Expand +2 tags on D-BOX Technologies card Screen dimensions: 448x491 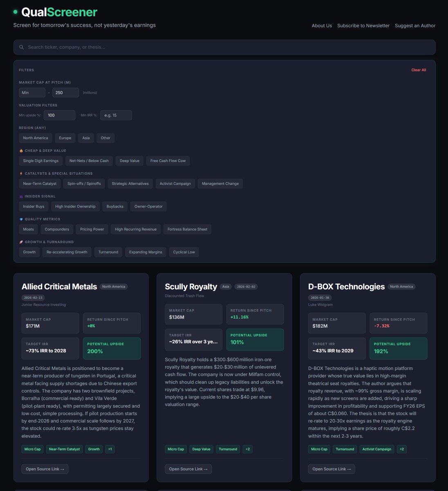pos(401,449)
